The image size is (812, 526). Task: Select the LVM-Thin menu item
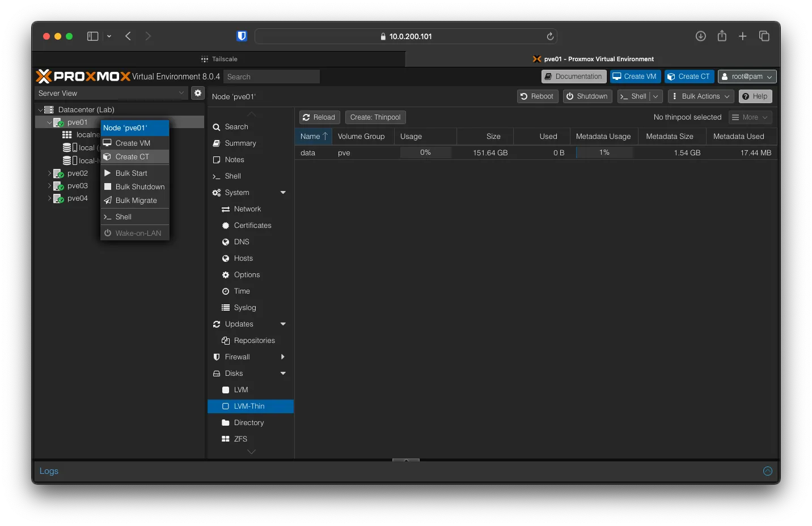coord(251,406)
